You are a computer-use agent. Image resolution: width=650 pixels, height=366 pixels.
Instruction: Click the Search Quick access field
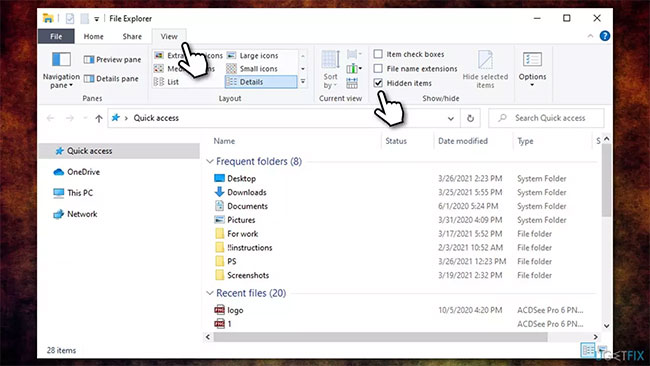[546, 118]
